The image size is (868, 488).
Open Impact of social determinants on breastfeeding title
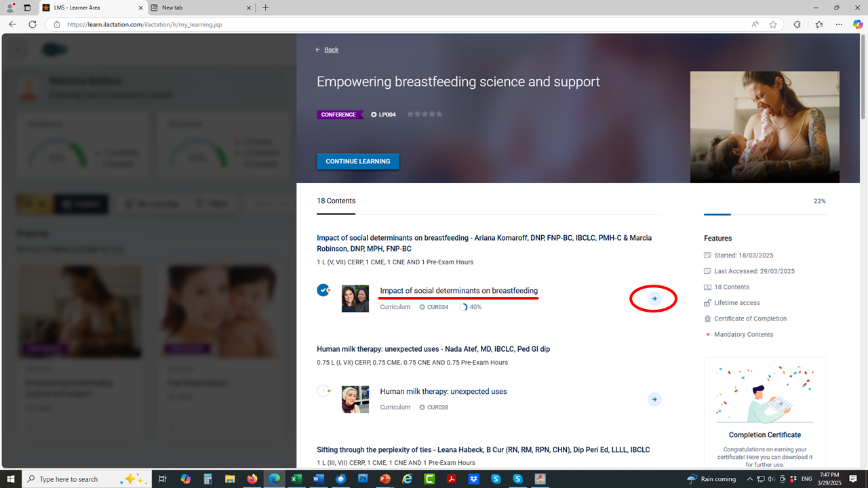coord(459,291)
